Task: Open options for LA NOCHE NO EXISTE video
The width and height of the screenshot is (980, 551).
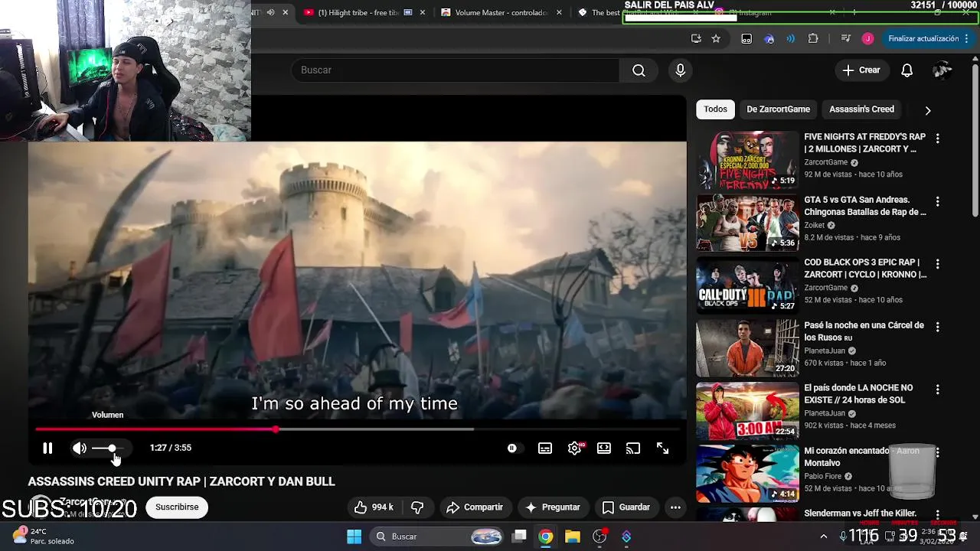Action: click(937, 390)
